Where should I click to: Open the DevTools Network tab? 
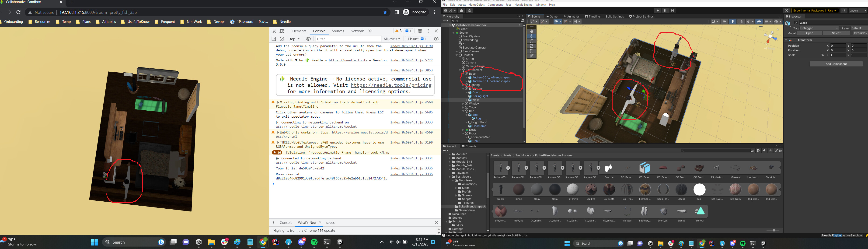pos(357,31)
